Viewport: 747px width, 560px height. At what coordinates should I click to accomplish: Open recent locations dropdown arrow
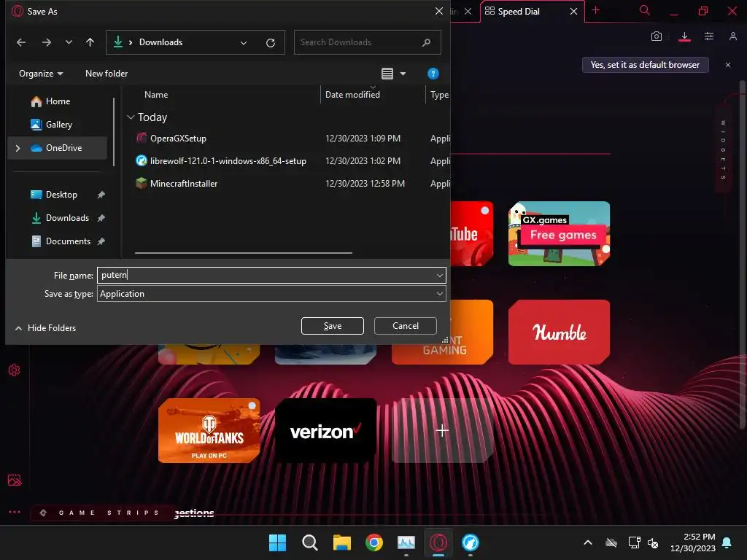tap(69, 42)
